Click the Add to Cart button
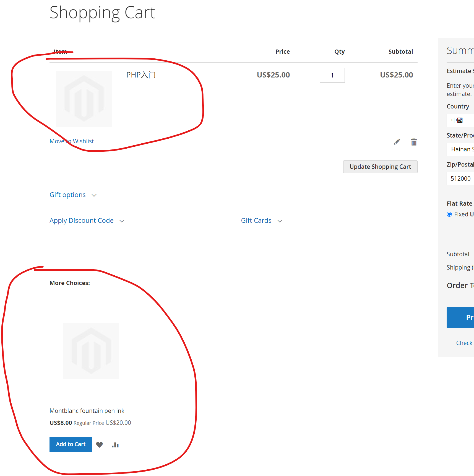 (x=71, y=444)
